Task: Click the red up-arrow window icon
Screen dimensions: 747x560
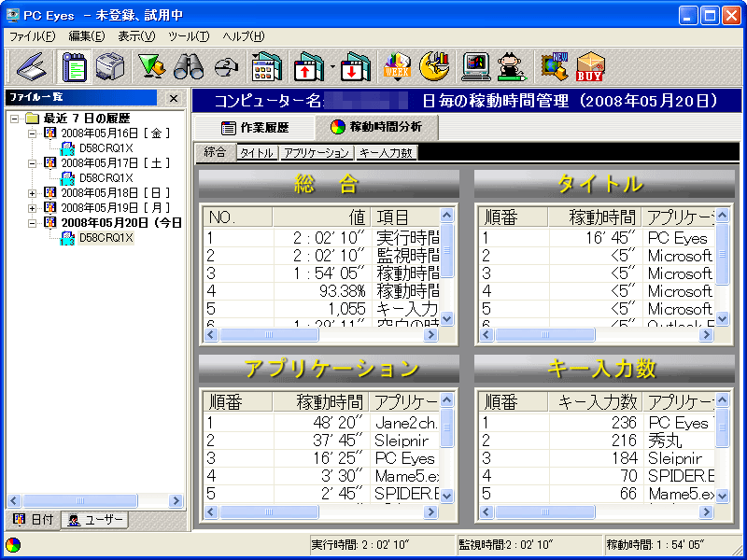Action: (309, 66)
